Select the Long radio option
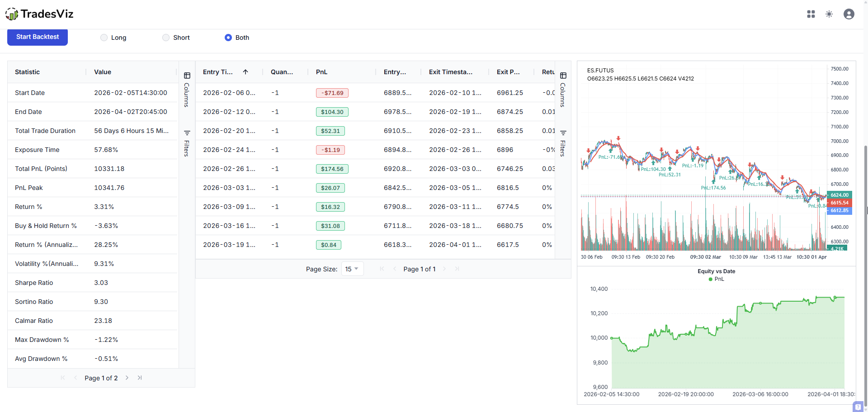 [104, 38]
